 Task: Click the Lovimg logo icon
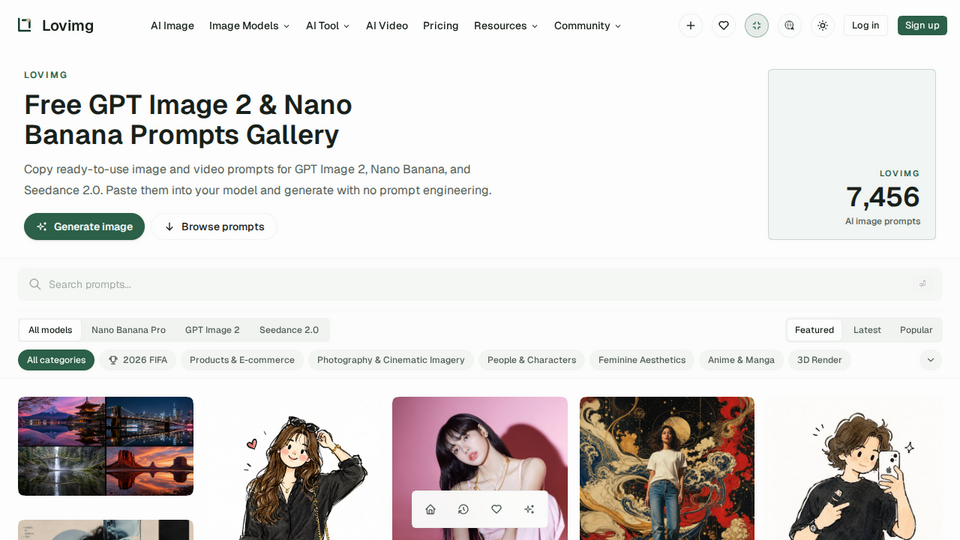coord(24,25)
